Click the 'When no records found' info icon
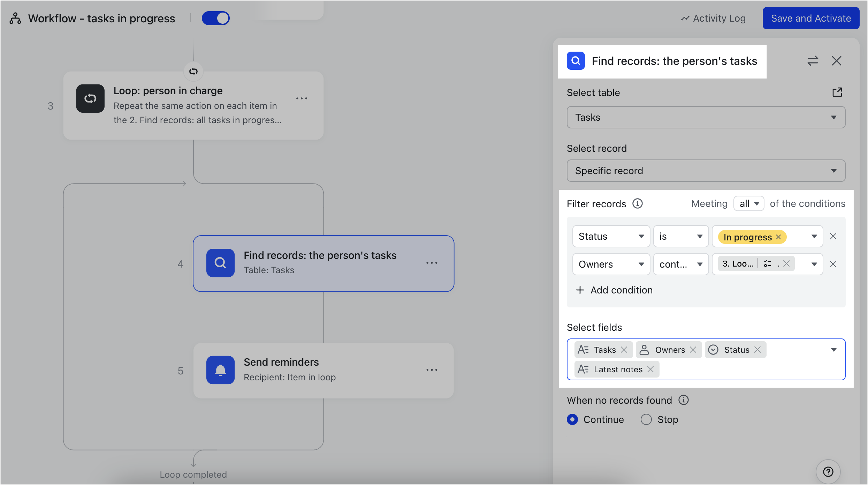 click(x=684, y=400)
